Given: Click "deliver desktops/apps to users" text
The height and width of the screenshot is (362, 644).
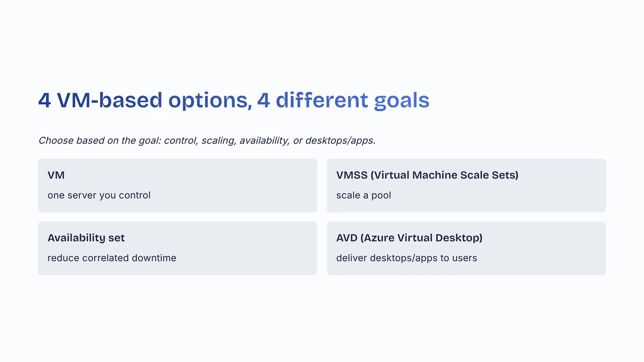Looking at the screenshot, I should [407, 258].
